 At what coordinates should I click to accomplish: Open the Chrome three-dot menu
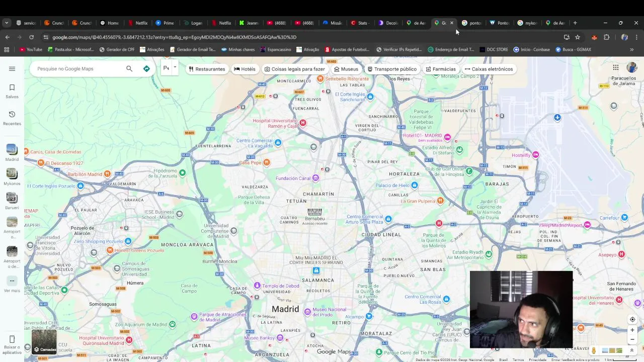636,37
